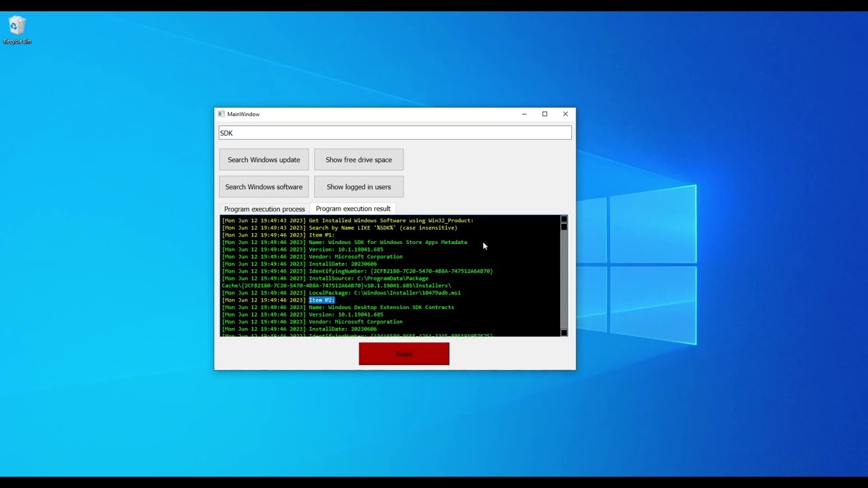Select the Program execution result tab
This screenshot has height=488, width=868.
pyautogui.click(x=353, y=209)
